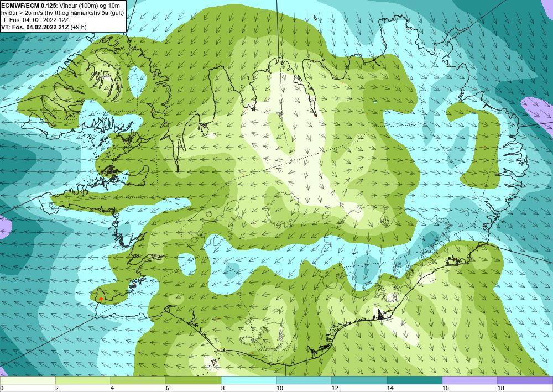
Task: Click the legend scale label '18'
Action: coord(501,388)
